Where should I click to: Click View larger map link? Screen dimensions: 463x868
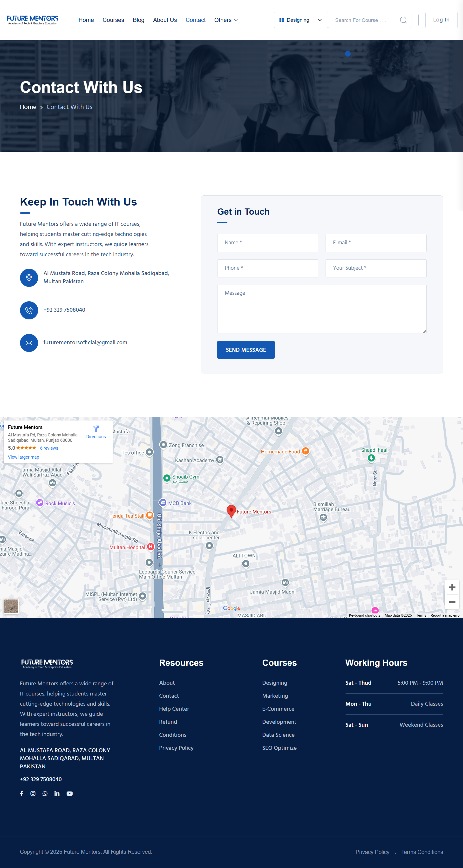[24, 457]
